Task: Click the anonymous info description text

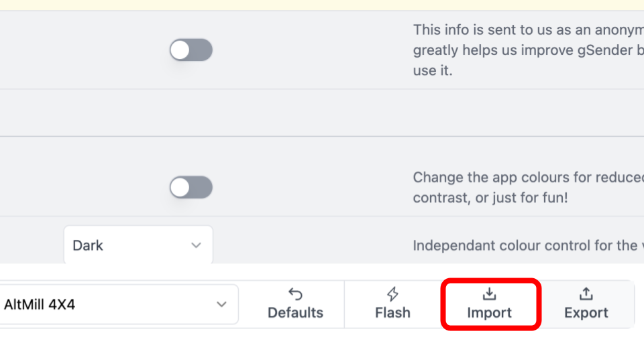Action: (523, 50)
